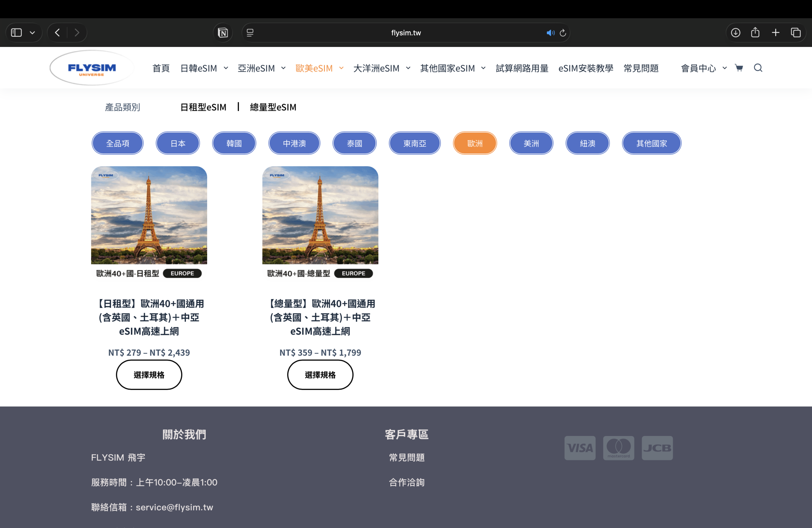Viewport: 812px width, 528px height.
Task: Show tab overview icon
Action: 796,33
